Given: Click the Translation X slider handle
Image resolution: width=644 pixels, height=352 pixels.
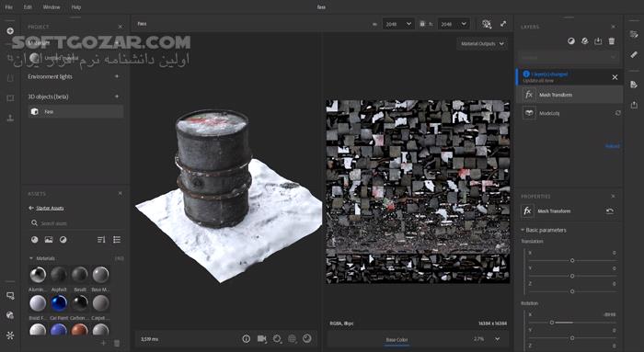Looking at the screenshot, I should pos(572,260).
